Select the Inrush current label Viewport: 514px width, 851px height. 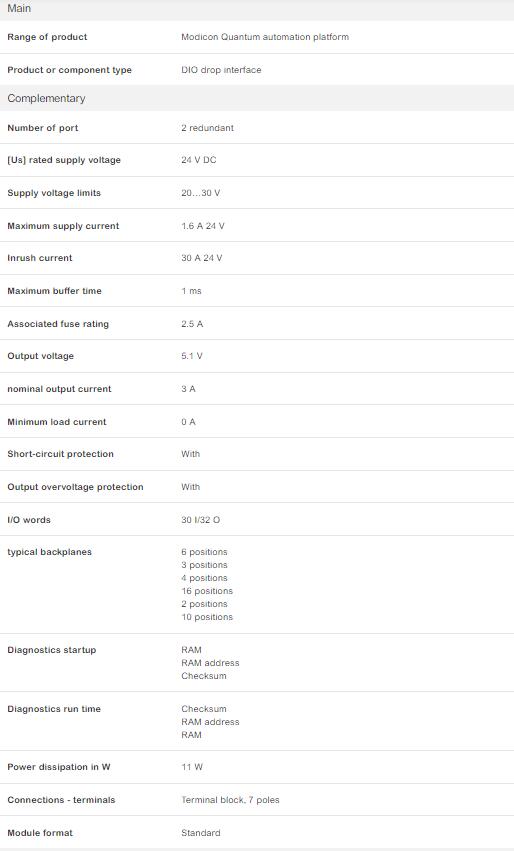coord(40,258)
